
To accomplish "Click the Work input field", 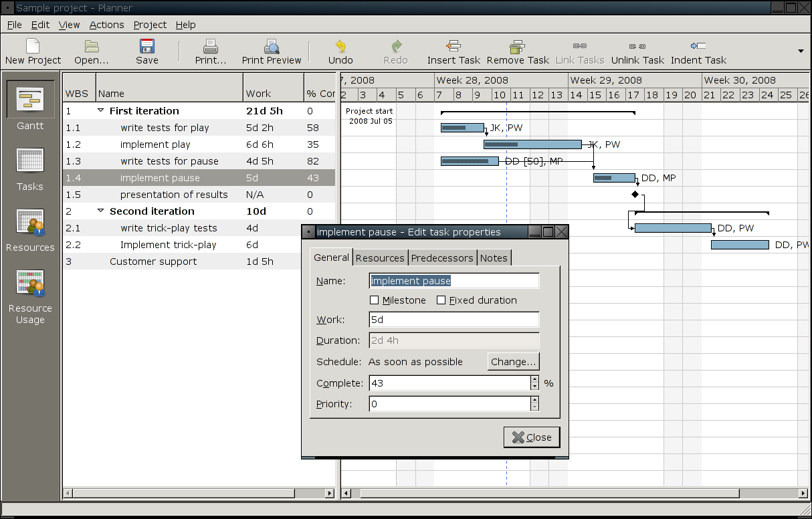I will 453,320.
